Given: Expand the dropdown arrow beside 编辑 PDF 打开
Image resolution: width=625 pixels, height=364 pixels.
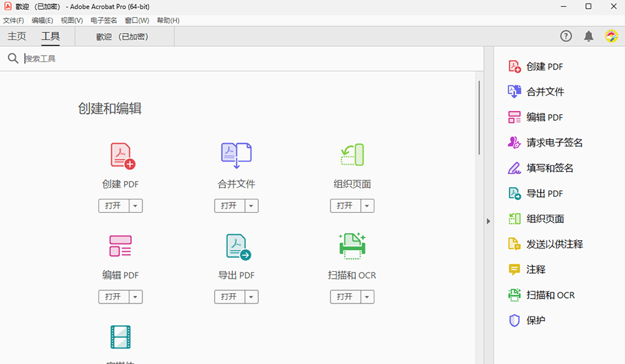Looking at the screenshot, I should 136,297.
